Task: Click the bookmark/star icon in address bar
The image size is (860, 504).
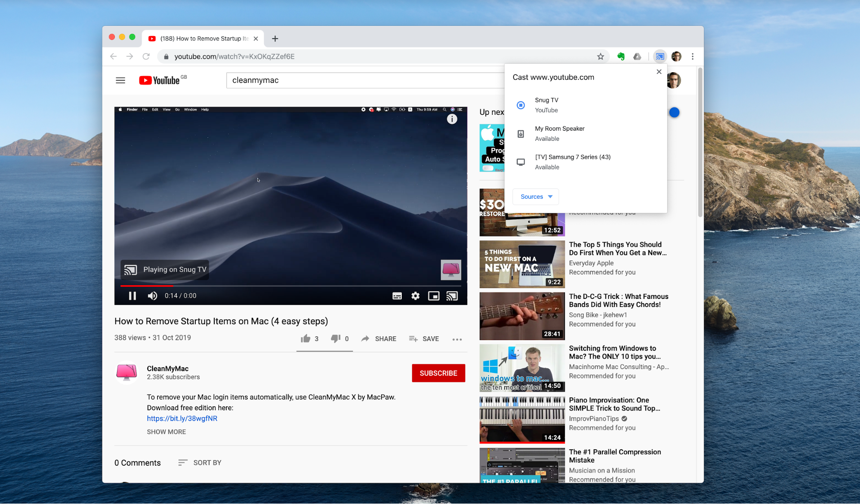Action: 601,56
